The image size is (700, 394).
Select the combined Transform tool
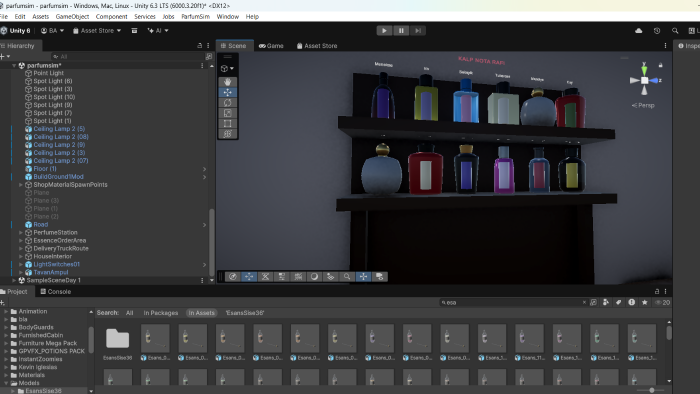(x=228, y=134)
